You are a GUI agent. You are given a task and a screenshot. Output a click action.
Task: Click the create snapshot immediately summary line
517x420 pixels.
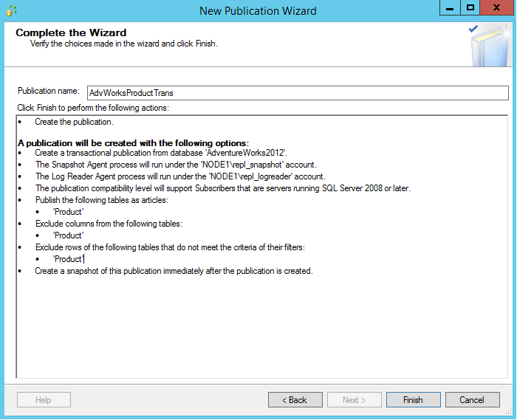coord(174,271)
